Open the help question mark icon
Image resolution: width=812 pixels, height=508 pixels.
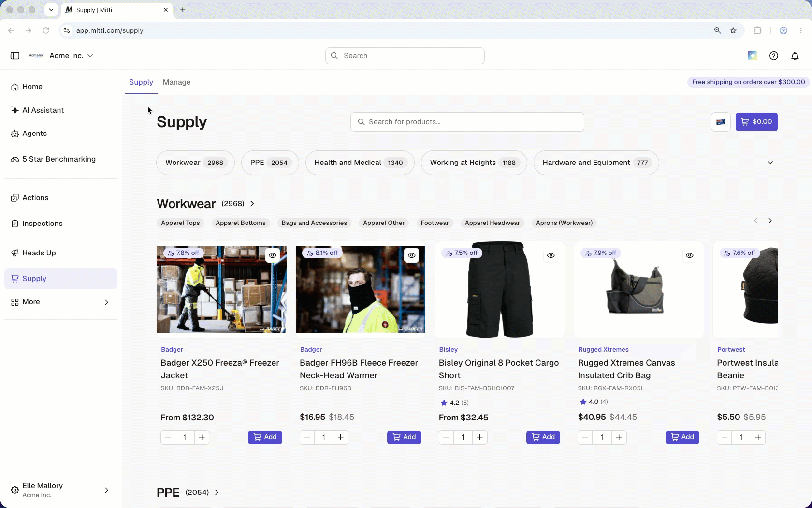pyautogui.click(x=774, y=56)
